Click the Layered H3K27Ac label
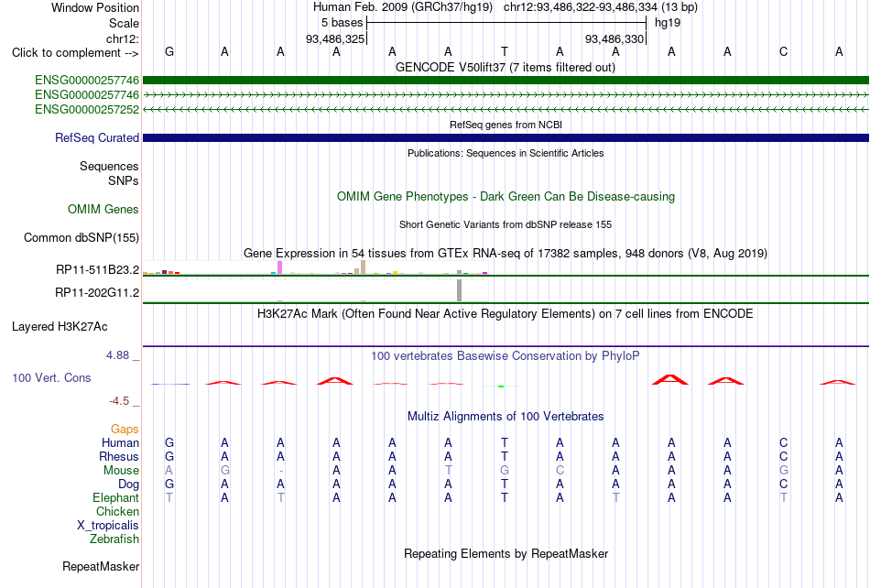The height and width of the screenshot is (588, 870). 60,326
